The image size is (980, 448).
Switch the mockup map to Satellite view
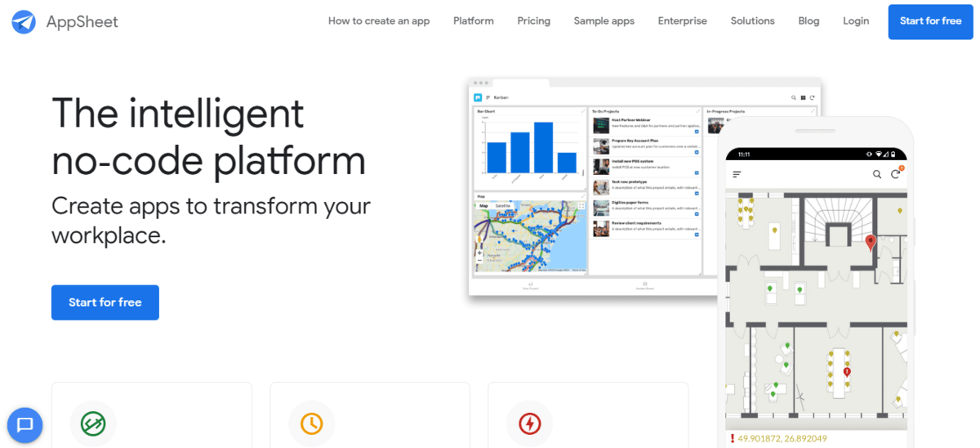[x=501, y=205]
